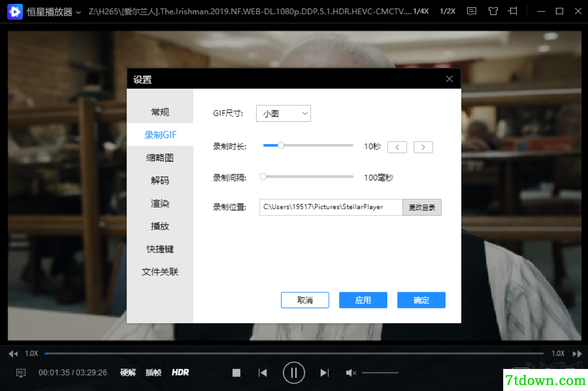Viewport: 588px width, 391px height.
Task: Open the 渲染 settings tab
Action: click(x=160, y=203)
